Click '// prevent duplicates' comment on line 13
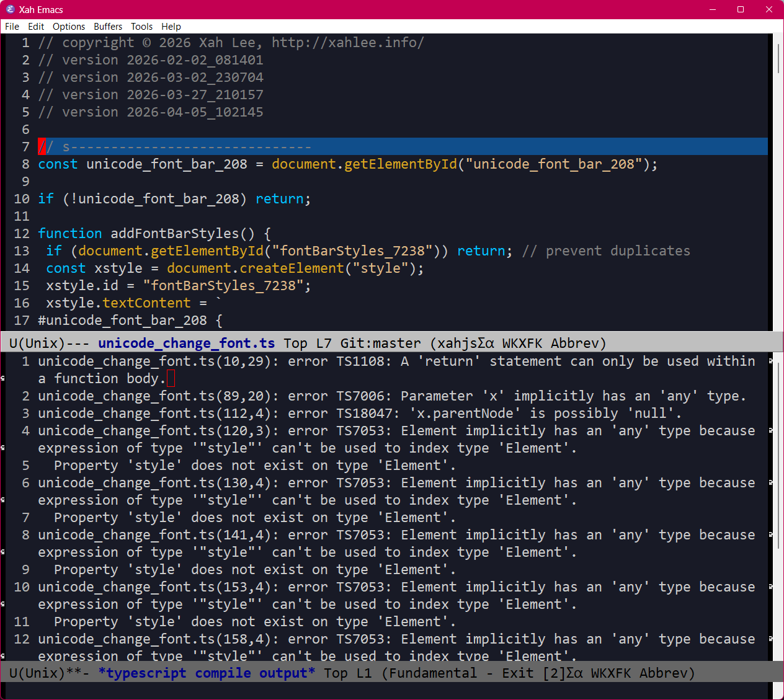Screen dimensions: 784x700 point(606,251)
